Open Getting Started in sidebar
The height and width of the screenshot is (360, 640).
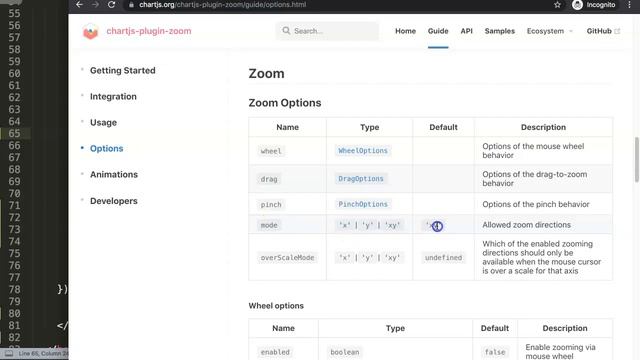(122, 71)
